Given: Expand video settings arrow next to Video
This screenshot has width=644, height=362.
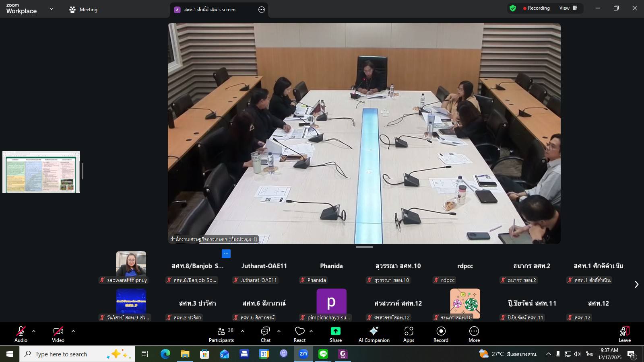Looking at the screenshot, I should point(73,331).
